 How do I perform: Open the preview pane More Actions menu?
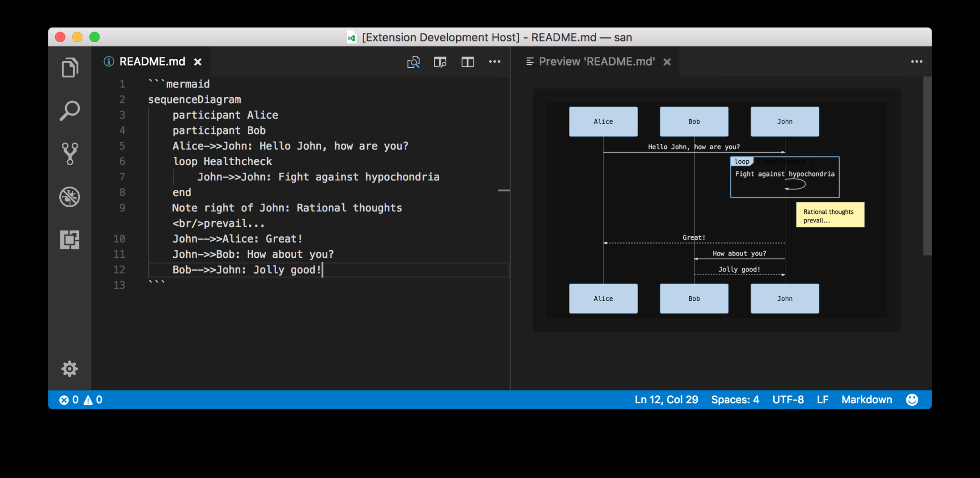[x=917, y=61]
